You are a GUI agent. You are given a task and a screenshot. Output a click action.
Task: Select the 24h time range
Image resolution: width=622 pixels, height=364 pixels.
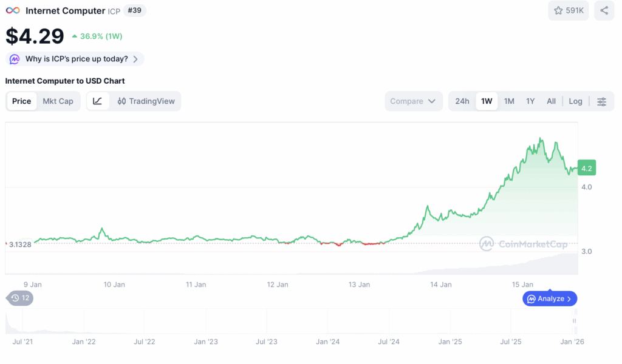click(x=462, y=101)
